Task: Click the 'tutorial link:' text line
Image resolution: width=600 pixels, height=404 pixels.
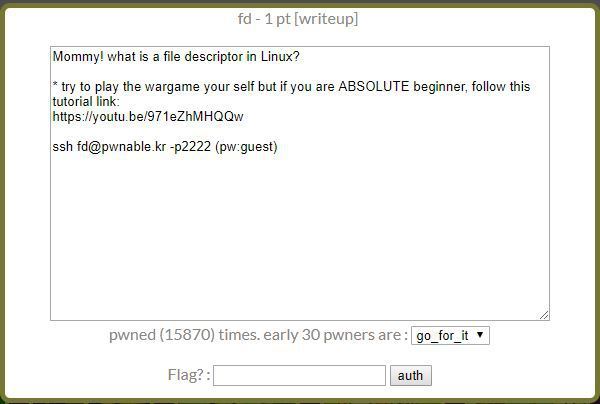Action: pos(86,102)
